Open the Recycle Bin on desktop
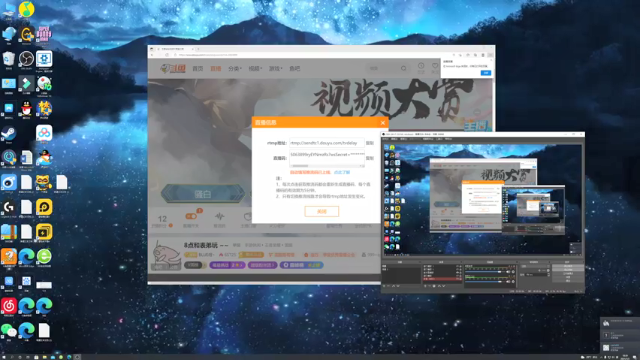 click(x=9, y=59)
